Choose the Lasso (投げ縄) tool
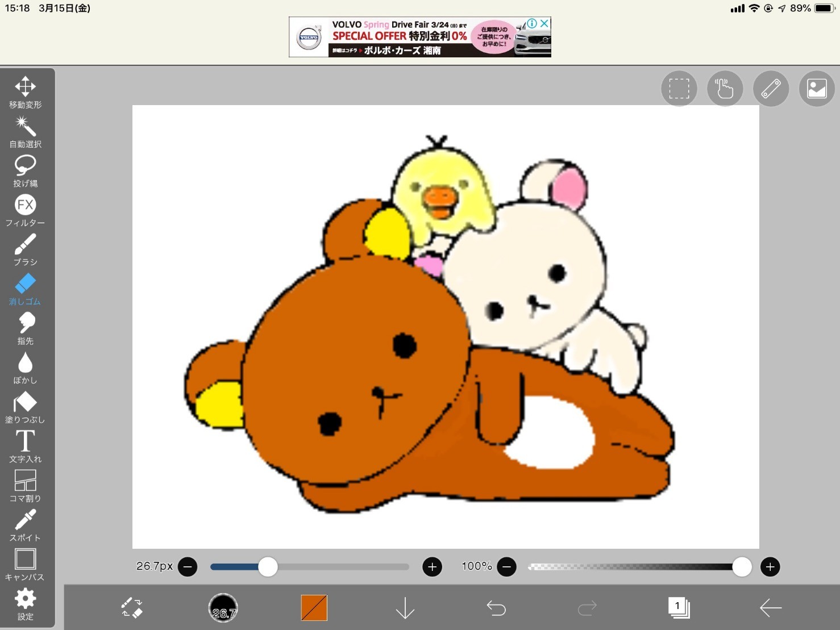This screenshot has height=630, width=840. tap(25, 170)
